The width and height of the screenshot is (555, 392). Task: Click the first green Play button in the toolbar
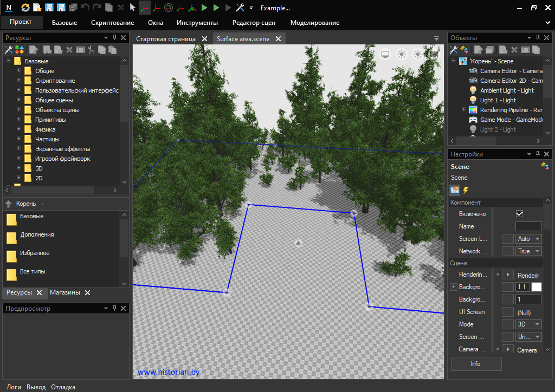[x=204, y=8]
